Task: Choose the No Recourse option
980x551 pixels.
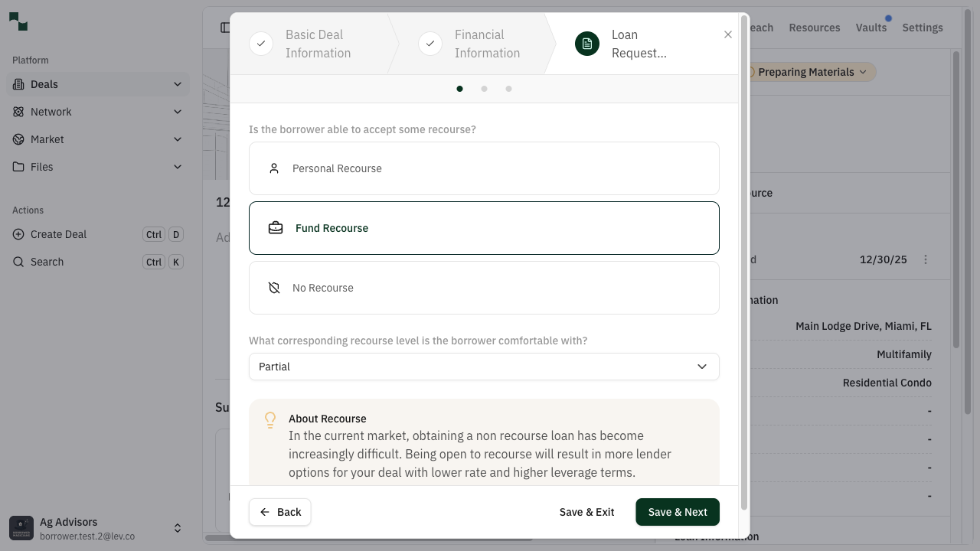Action: coord(484,288)
